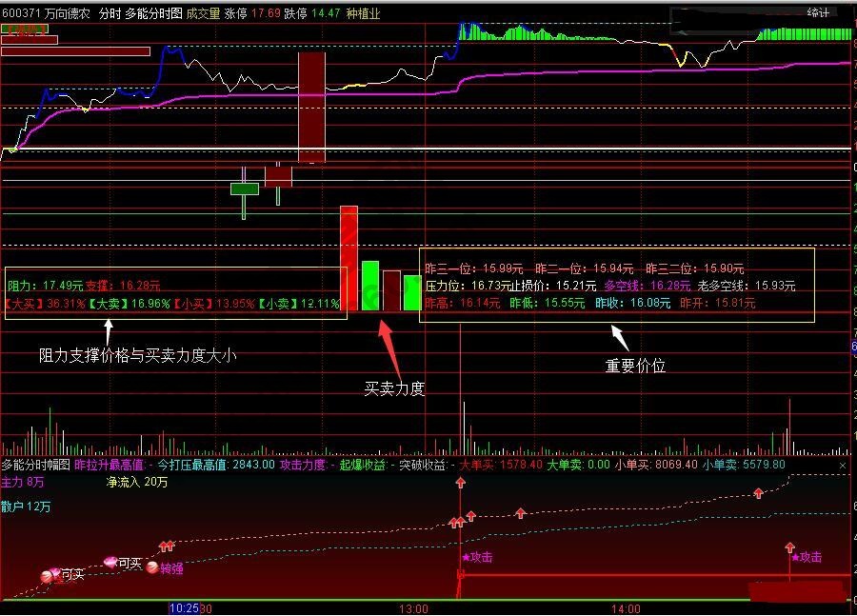Click the 大单卖: 0.00 readout
The width and height of the screenshot is (857, 616).
[578, 466]
